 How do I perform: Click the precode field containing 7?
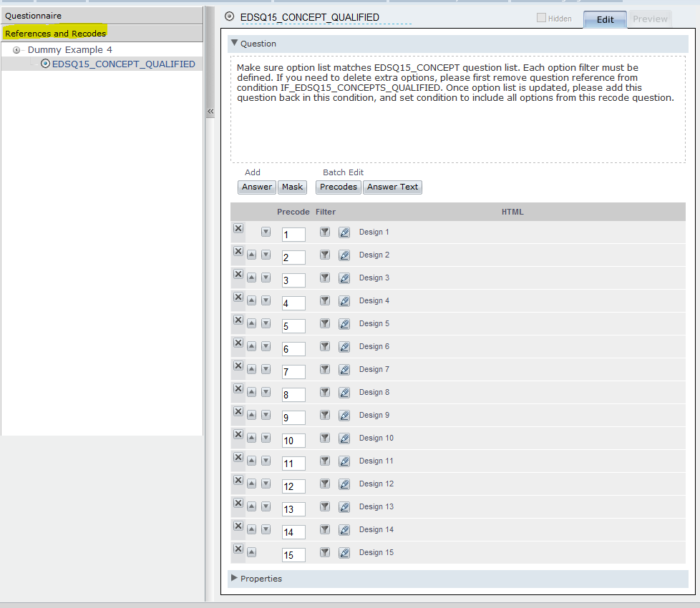click(x=293, y=372)
